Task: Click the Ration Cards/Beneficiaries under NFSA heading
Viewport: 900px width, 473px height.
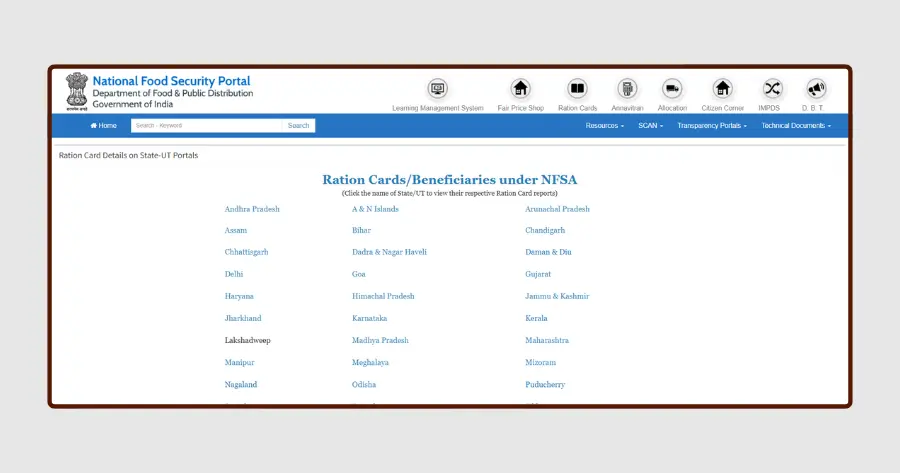Action: coord(449,180)
